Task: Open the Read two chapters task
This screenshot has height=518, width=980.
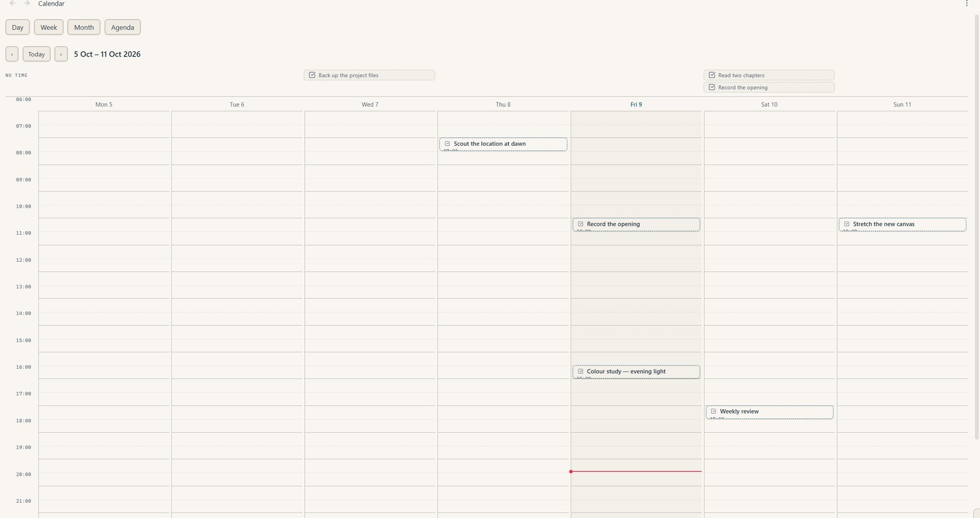Action: [x=769, y=75]
